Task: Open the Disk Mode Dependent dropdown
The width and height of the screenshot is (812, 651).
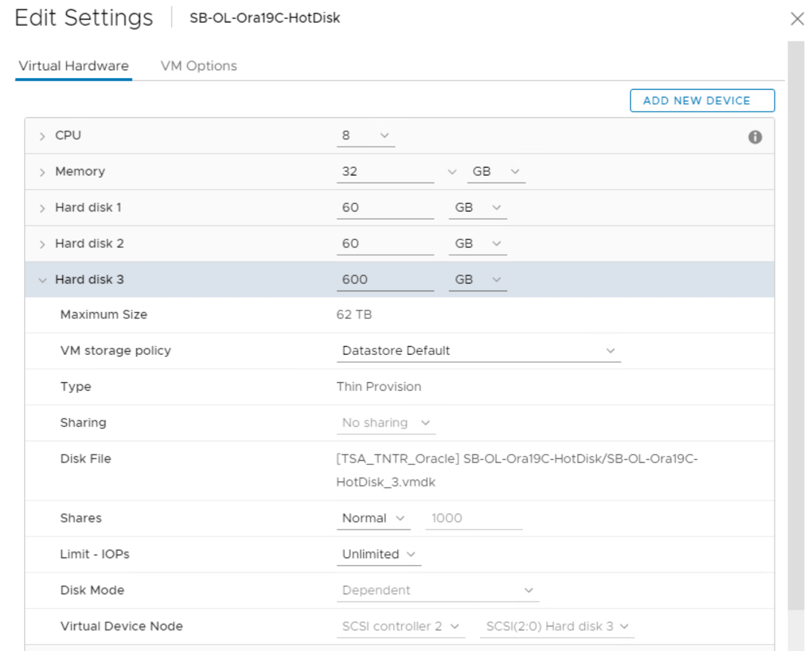Action: coord(437,590)
